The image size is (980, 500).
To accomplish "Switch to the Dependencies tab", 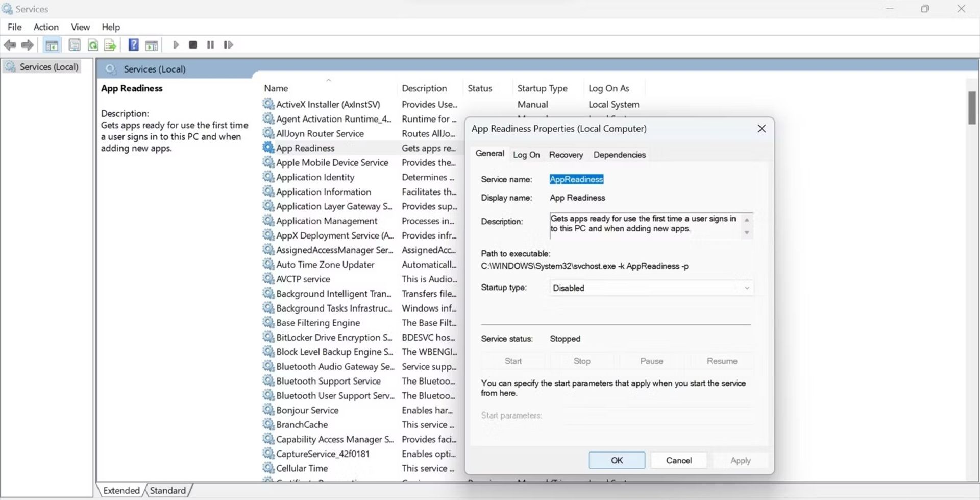I will pyautogui.click(x=619, y=155).
